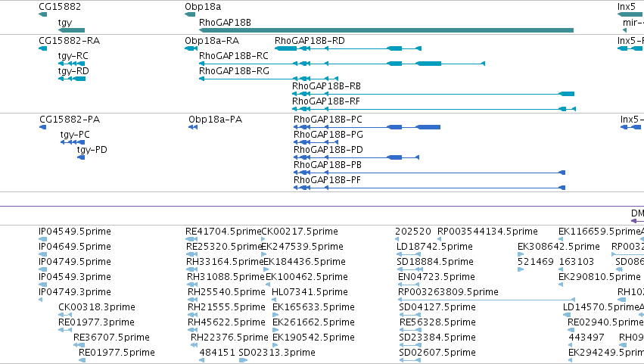Click the RhoGAP18B-PC protein label
The height and width of the screenshot is (364, 644).
[x=328, y=120]
